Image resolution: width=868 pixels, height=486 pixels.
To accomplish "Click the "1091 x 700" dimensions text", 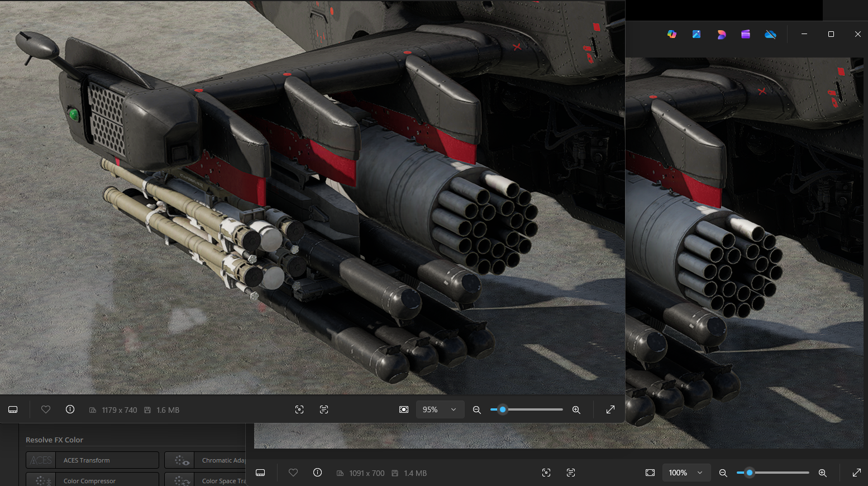I will coord(367,473).
